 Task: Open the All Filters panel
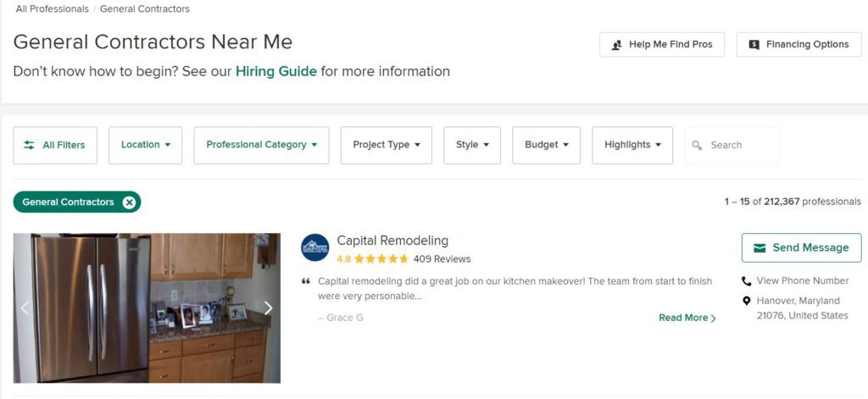(55, 145)
